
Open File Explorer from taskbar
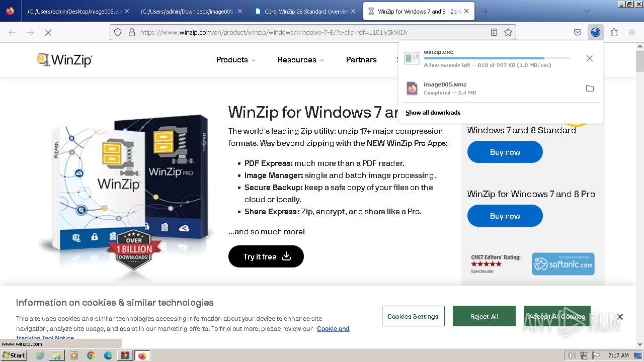(57, 355)
